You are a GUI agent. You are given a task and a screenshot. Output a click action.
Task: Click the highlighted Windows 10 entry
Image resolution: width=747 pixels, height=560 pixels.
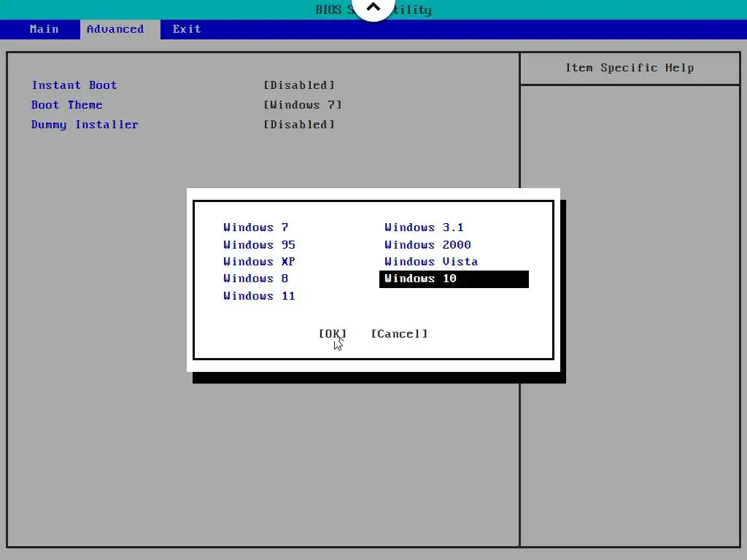[454, 279]
